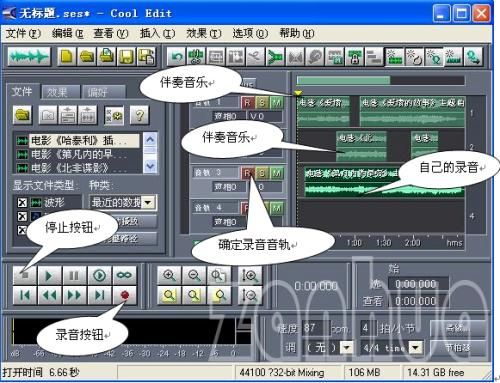Click the first yellow zoom-to-selection magnifier
Image resolution: width=500 pixels, height=383 pixels.
click(x=169, y=295)
